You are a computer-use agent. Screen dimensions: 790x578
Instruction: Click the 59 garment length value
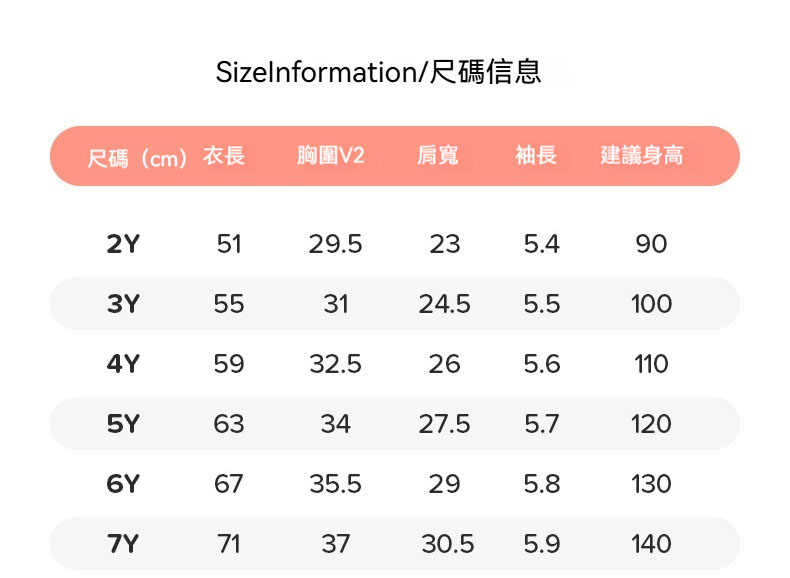pos(229,364)
